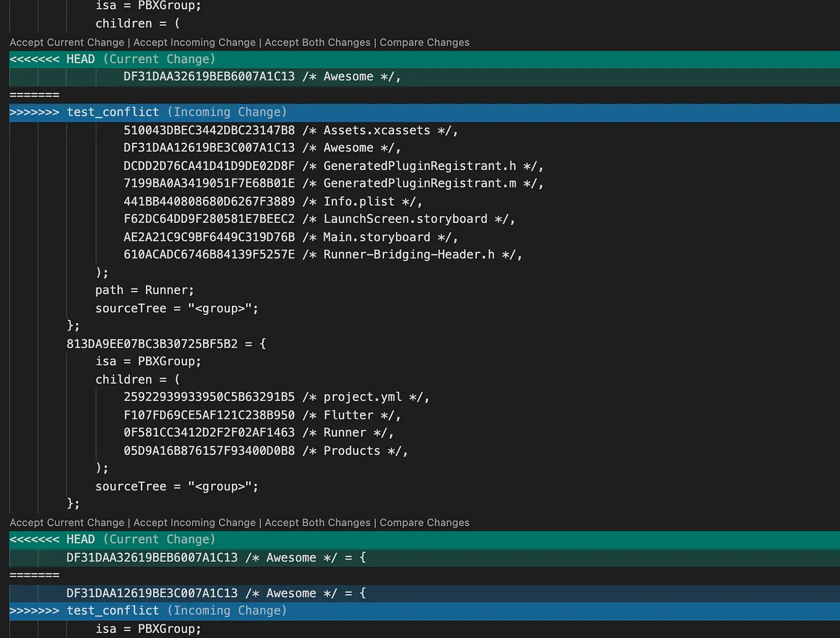Screen dimensions: 840x638
Task: Select the first test_conflict (Incoming Change) marker line
Action: tap(148, 112)
